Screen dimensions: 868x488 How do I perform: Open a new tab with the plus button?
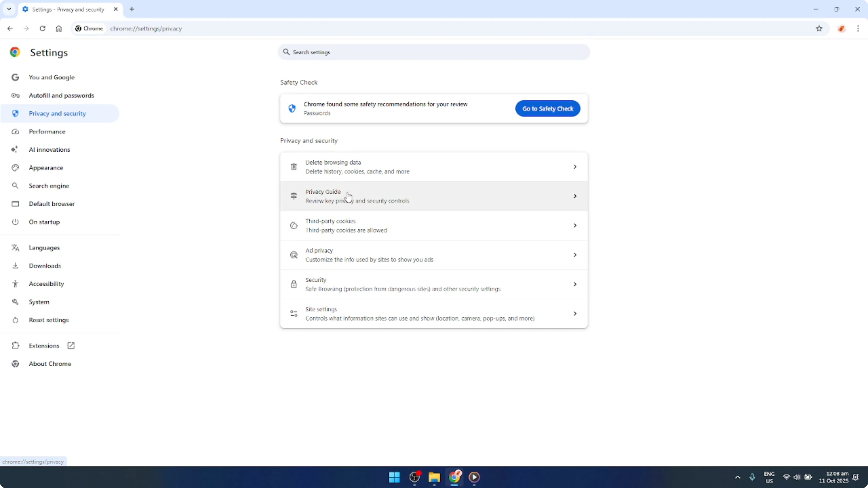tap(132, 9)
